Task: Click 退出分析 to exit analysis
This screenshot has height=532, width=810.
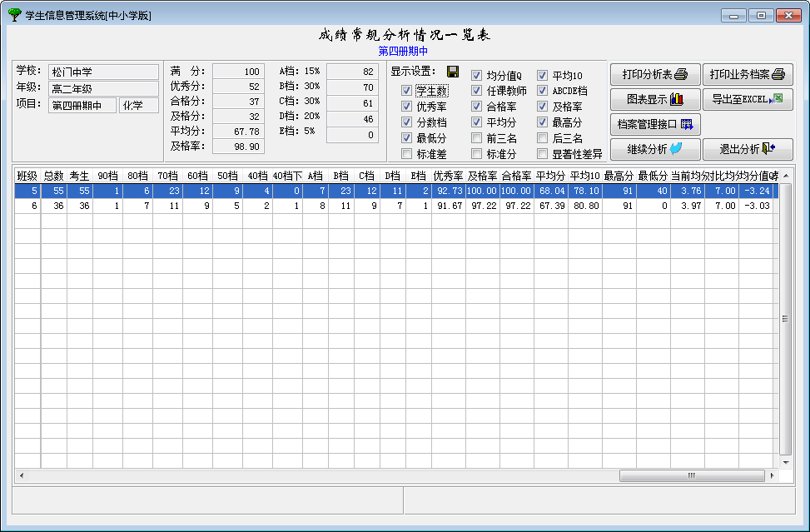Action: (747, 149)
